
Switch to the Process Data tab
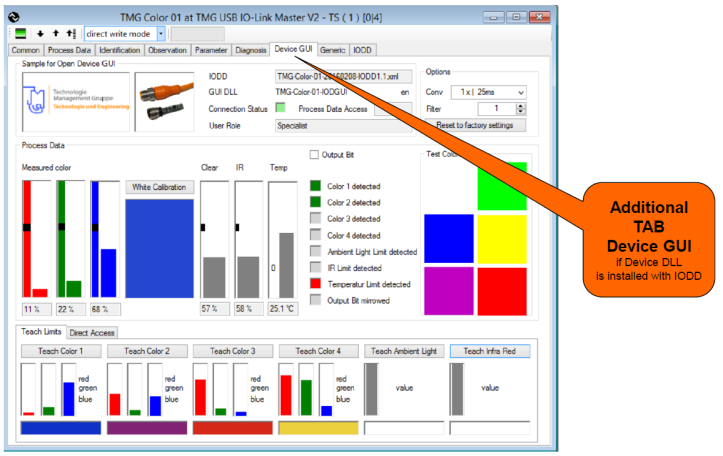click(x=69, y=50)
